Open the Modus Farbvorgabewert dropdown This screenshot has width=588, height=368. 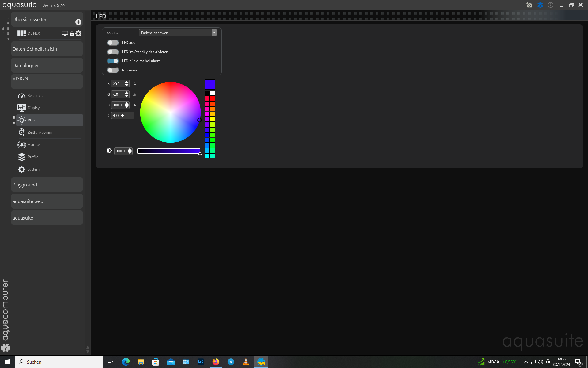pos(178,33)
